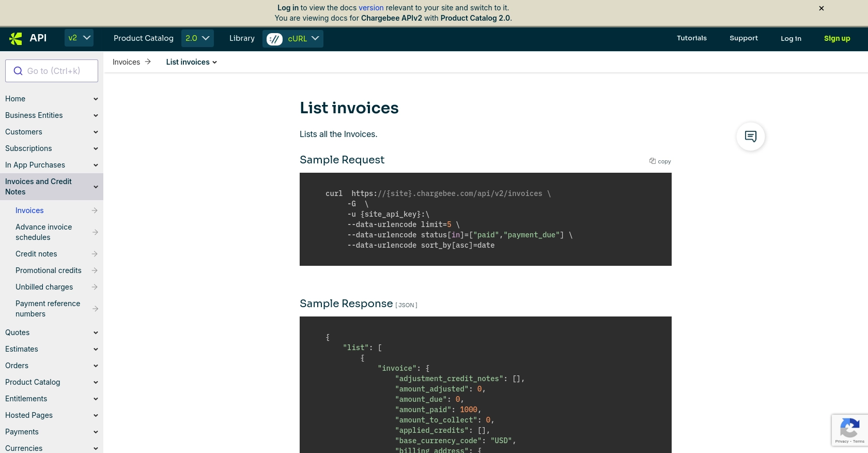Click the Sample Request code block
868x453 pixels.
tap(486, 219)
